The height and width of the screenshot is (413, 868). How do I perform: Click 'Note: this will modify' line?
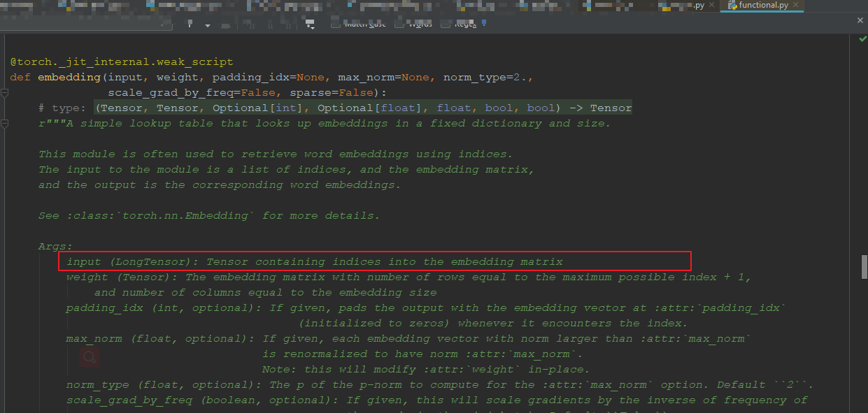click(426, 370)
